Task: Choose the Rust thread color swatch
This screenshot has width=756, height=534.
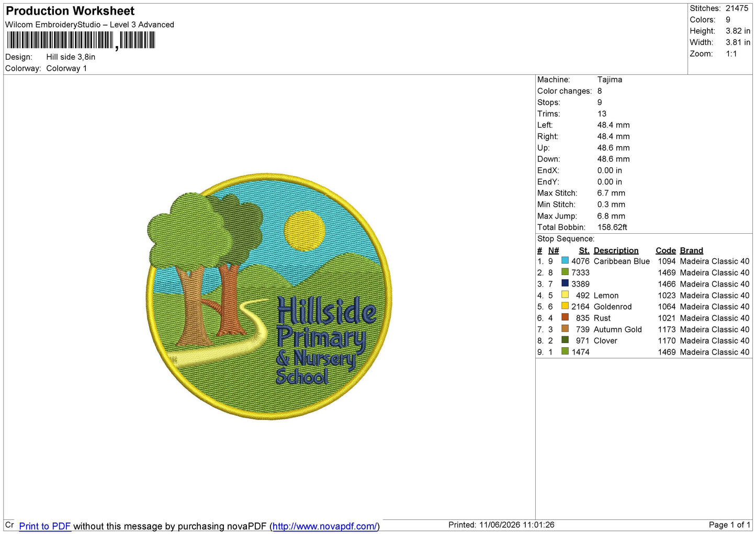Action: pyautogui.click(x=565, y=317)
